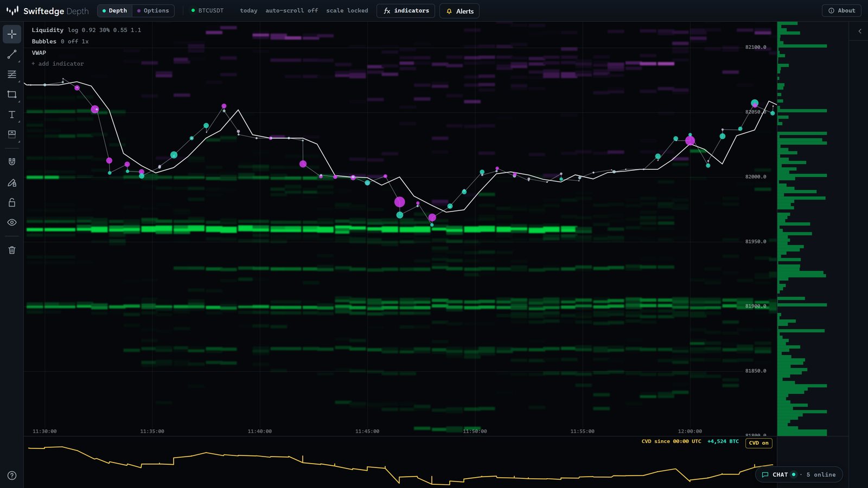The width and height of the screenshot is (868, 488).
Task: Switch to the Depth tab
Action: pyautogui.click(x=114, y=11)
